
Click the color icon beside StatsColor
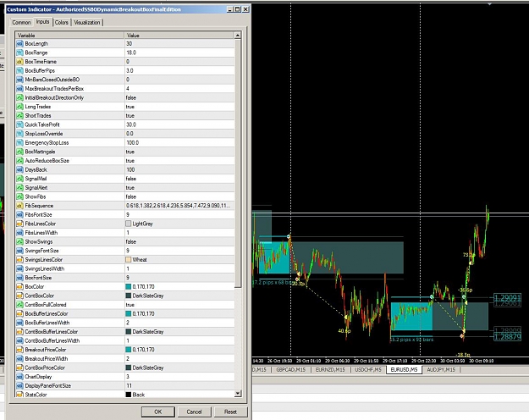pos(20,395)
